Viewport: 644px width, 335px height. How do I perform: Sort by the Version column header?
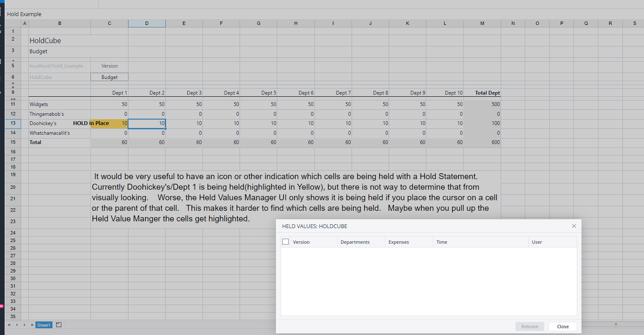[301, 242]
